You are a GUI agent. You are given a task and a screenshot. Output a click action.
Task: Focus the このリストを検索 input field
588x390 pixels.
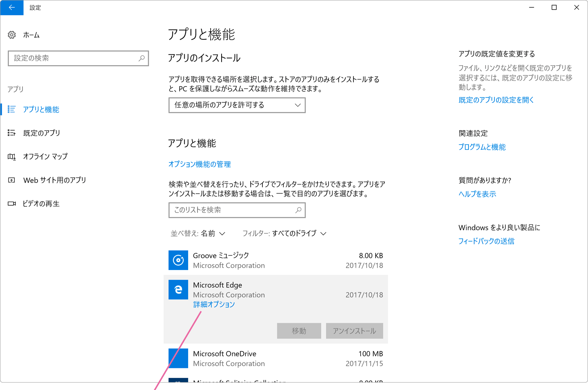237,210
